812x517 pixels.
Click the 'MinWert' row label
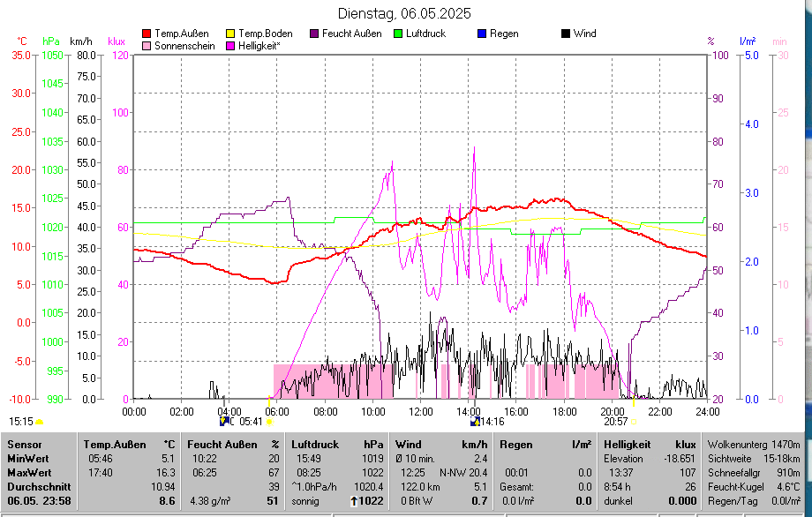[x=28, y=459]
